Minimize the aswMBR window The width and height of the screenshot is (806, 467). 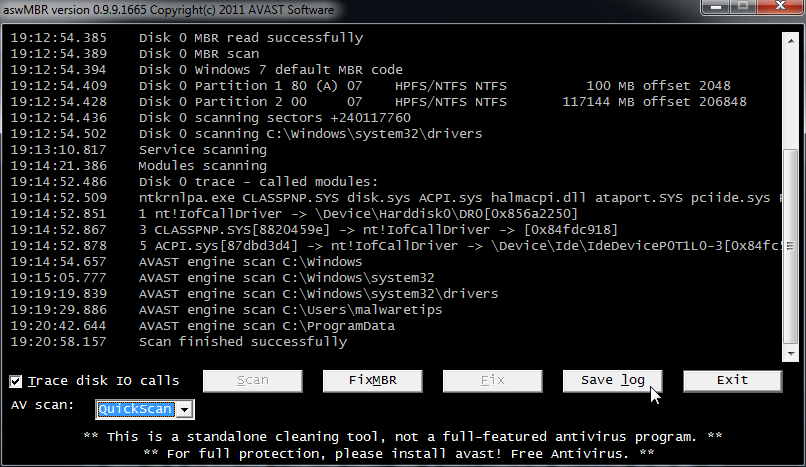tap(717, 7)
